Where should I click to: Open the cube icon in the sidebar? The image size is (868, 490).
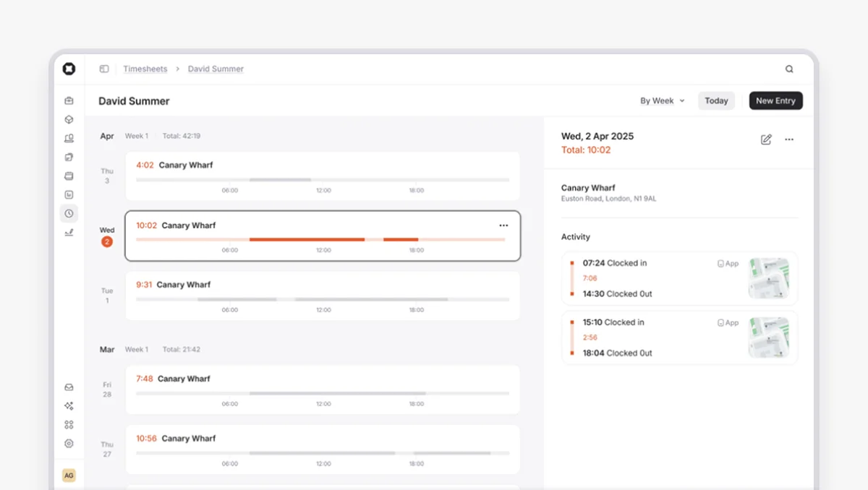[69, 119]
